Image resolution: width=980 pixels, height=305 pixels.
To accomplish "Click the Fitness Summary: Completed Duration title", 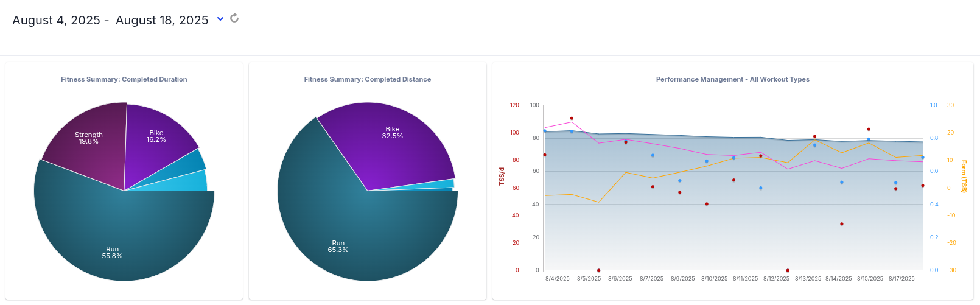I will (124, 79).
